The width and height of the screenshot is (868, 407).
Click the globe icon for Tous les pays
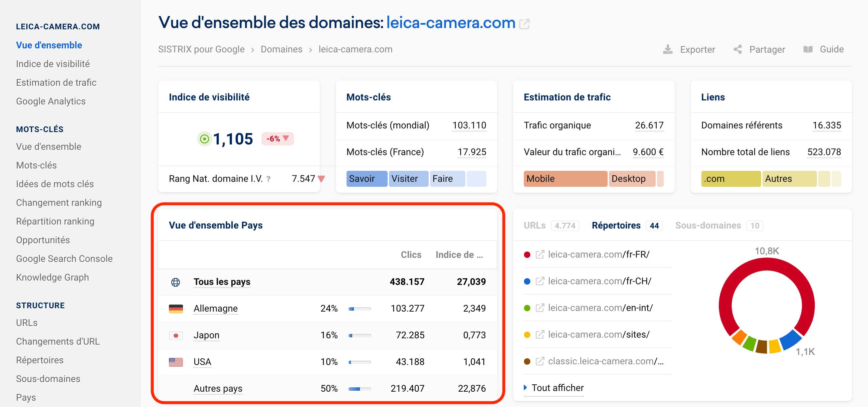176,282
